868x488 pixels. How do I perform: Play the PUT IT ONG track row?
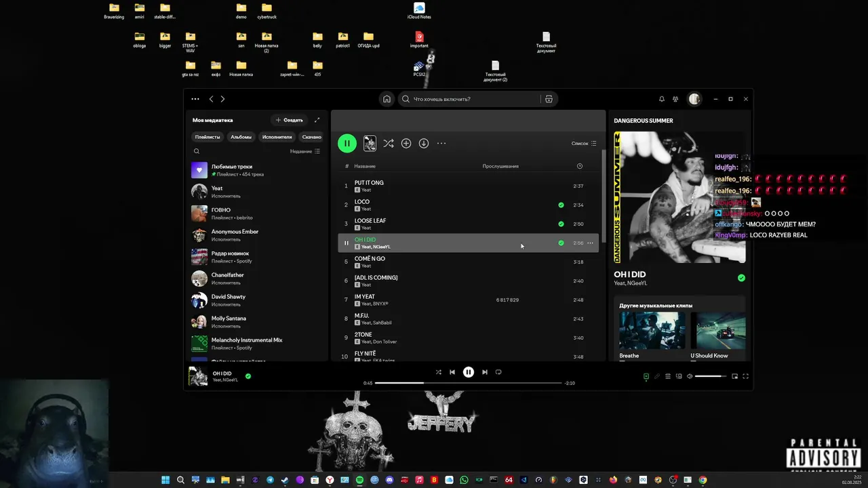[468, 186]
